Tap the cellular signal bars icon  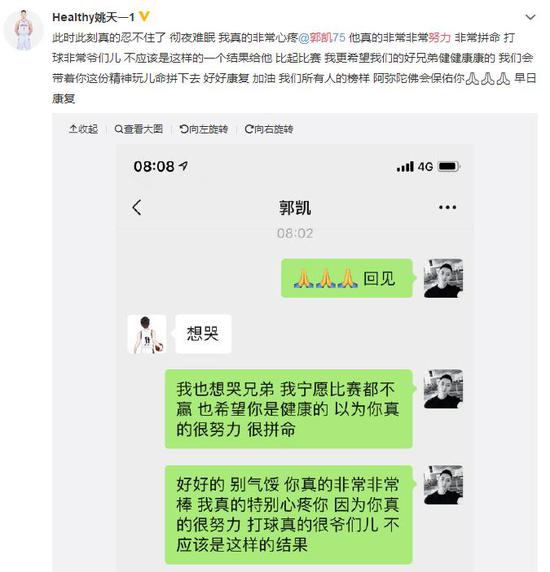405,167
